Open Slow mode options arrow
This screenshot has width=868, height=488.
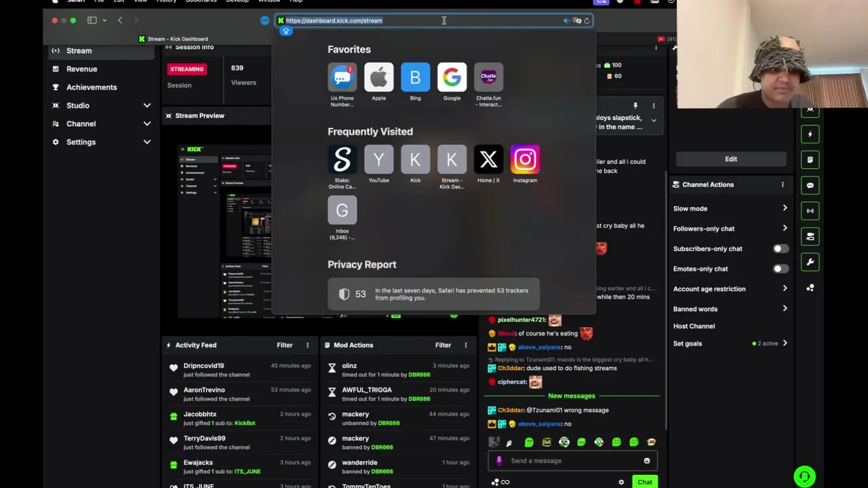[785, 208]
